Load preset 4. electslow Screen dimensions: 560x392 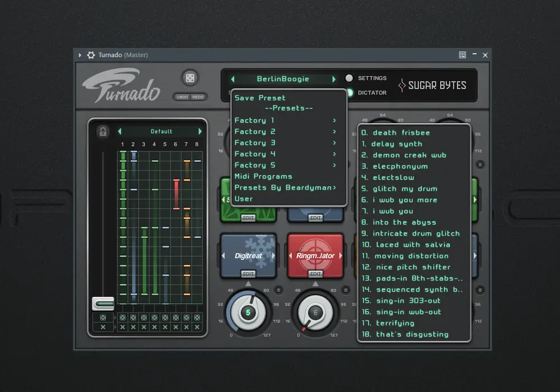(x=414, y=178)
